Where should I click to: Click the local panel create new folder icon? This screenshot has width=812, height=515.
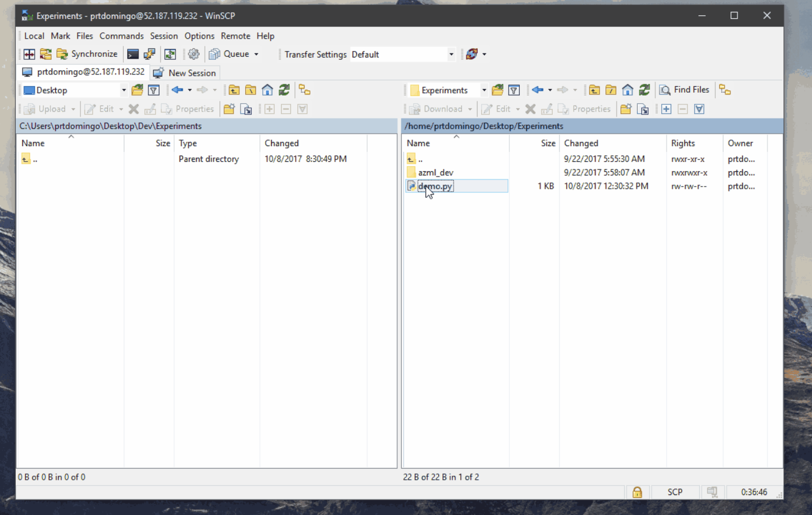point(229,109)
